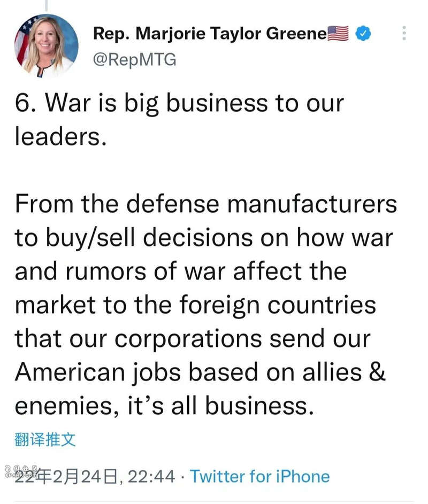Tap the 22:44 time in the timestamp
The height and width of the screenshot is (504, 428).
151,476
